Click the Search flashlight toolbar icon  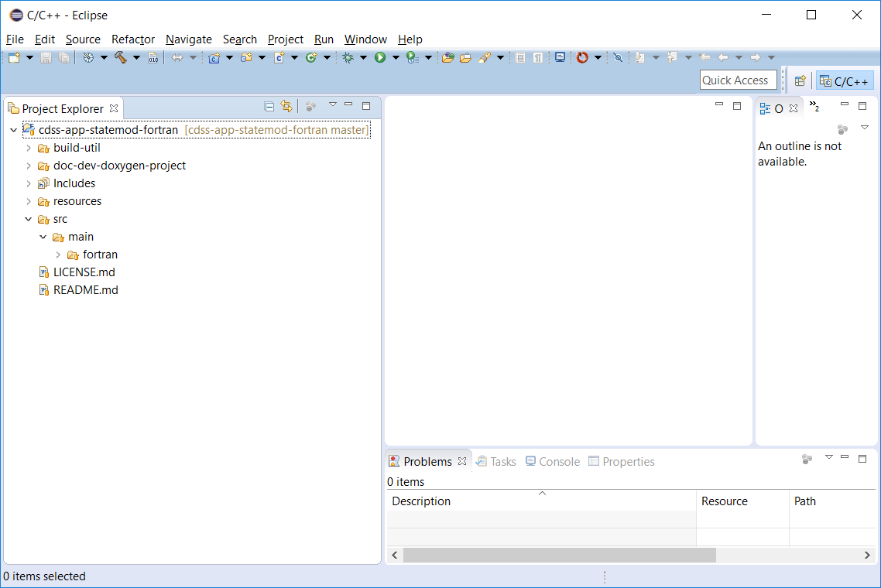point(485,57)
